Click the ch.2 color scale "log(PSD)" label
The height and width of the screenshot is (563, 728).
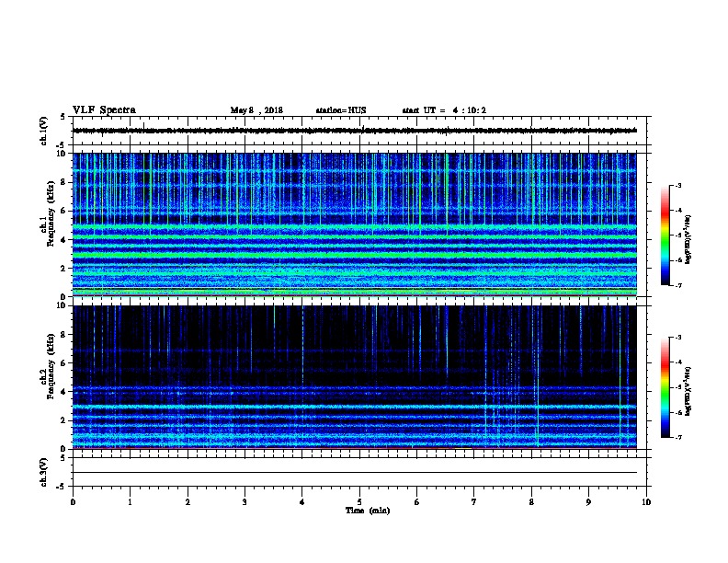(x=688, y=392)
